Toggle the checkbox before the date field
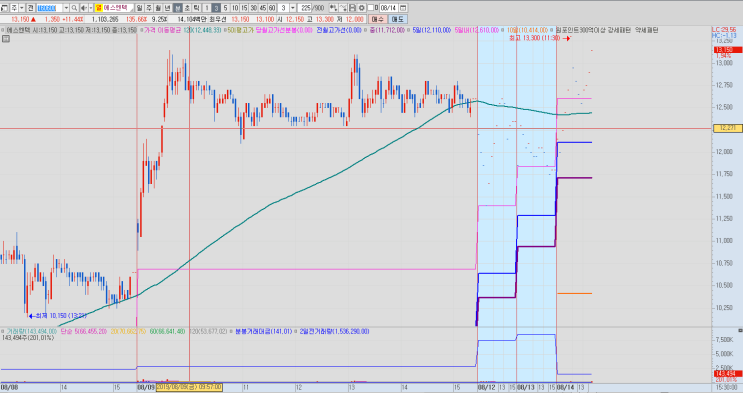This screenshot has height=393, width=743. click(x=371, y=8)
